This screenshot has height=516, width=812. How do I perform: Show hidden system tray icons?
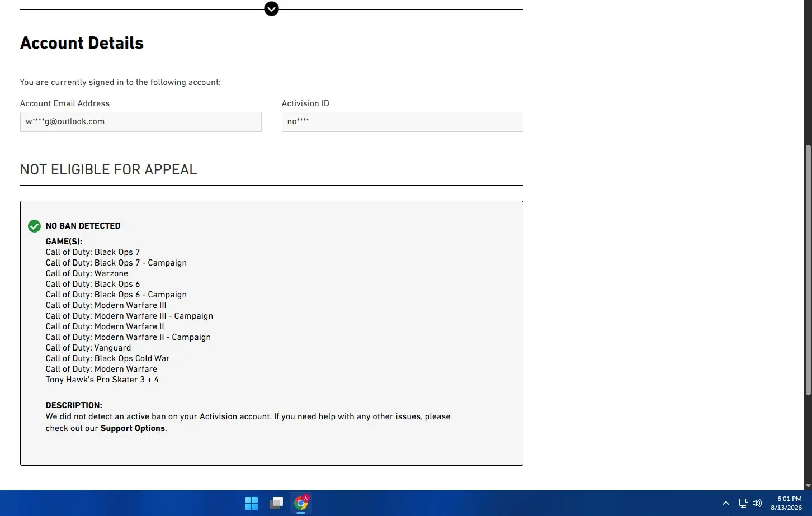pyautogui.click(x=726, y=503)
